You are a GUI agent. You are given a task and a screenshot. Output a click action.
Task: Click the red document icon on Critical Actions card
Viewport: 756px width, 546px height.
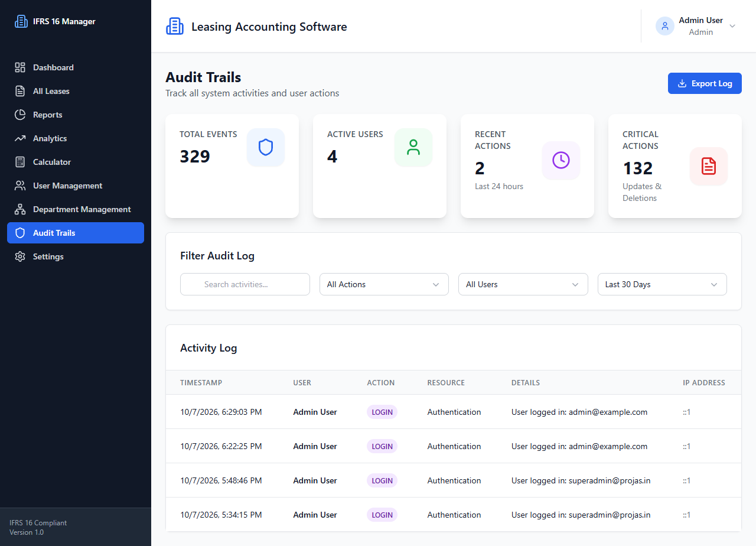point(709,166)
